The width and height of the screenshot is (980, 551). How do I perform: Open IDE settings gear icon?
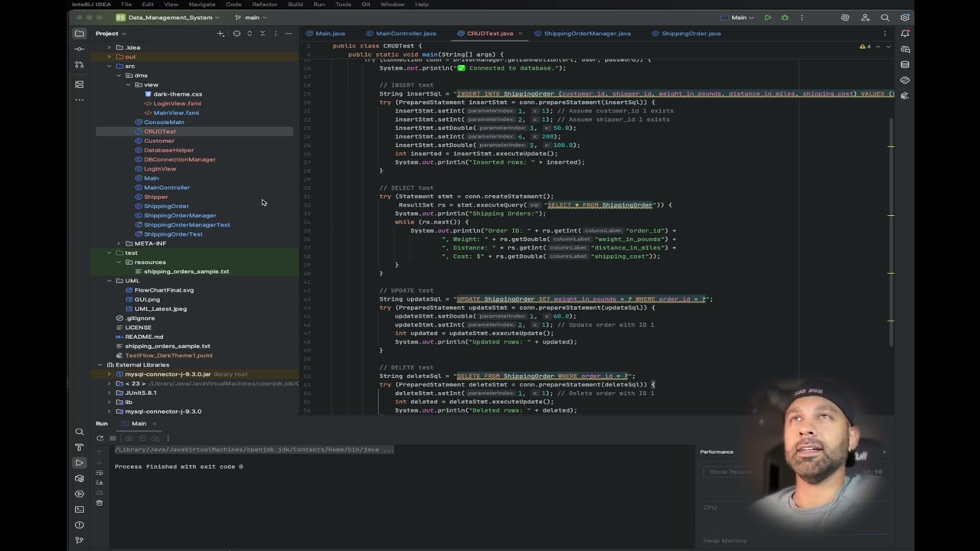tap(905, 18)
